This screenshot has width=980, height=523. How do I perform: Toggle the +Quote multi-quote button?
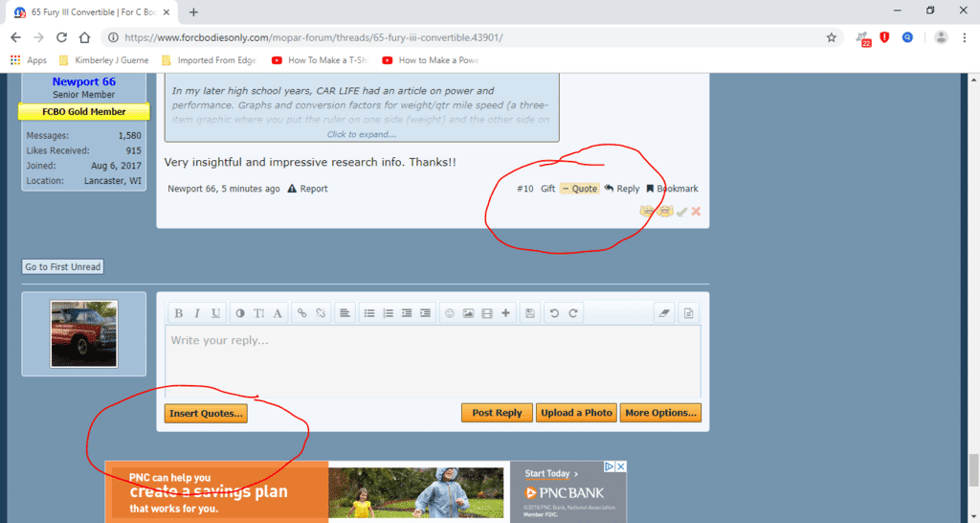click(579, 189)
